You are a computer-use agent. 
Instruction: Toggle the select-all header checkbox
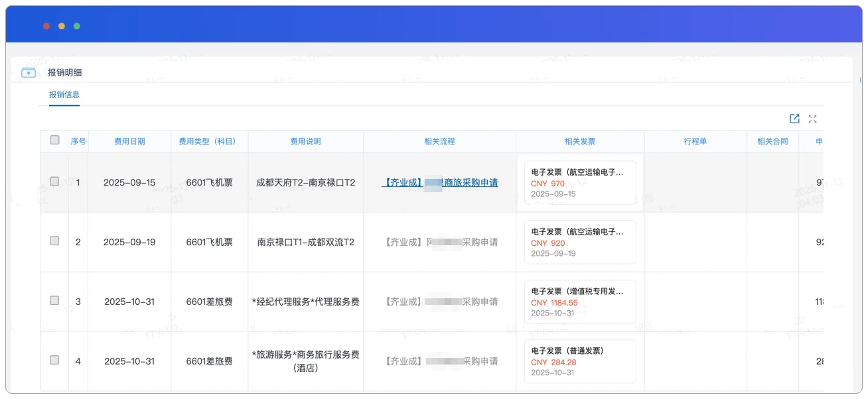[x=55, y=140]
